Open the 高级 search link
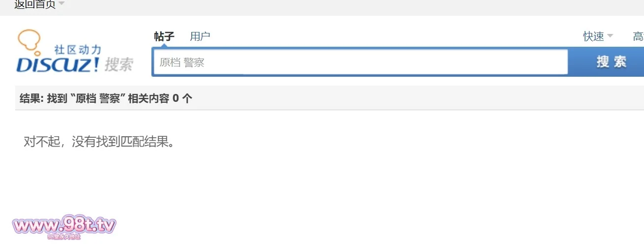644x244 pixels. point(638,36)
